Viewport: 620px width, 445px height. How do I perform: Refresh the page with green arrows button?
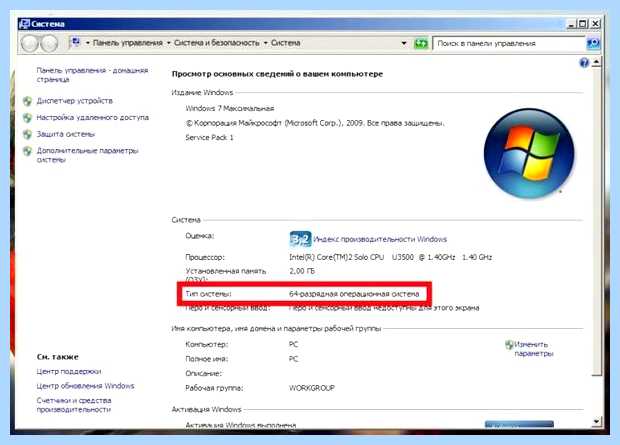[421, 43]
